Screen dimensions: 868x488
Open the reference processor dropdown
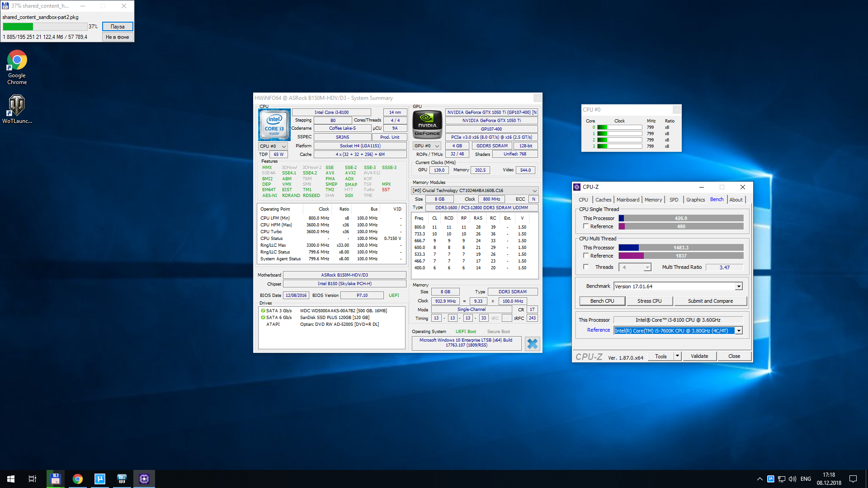[x=738, y=331]
